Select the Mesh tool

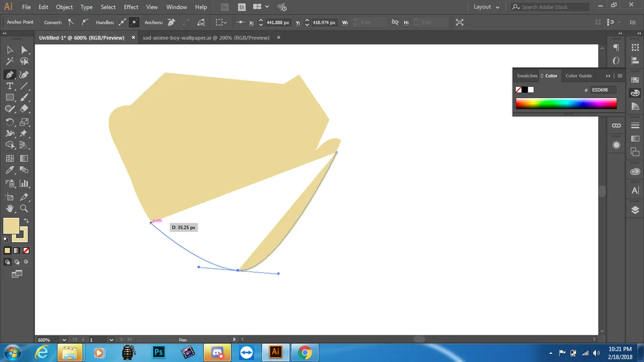(10, 158)
